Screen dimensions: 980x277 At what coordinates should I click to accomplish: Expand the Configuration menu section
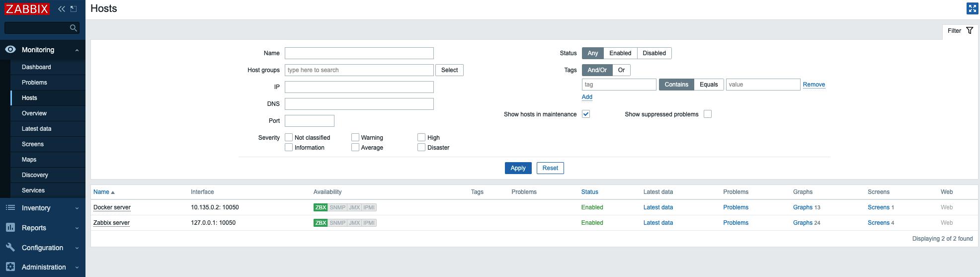coord(42,248)
